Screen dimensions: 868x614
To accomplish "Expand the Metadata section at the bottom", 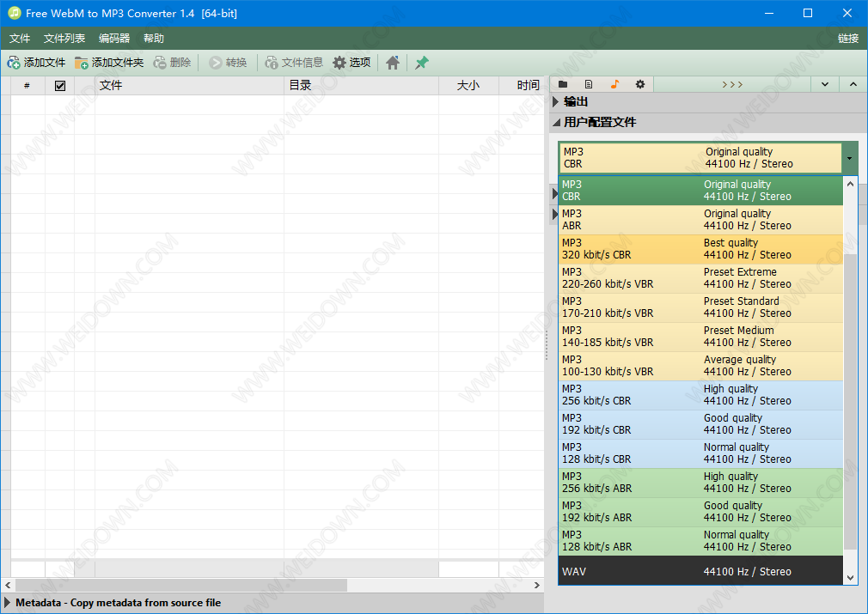I will (x=8, y=603).
